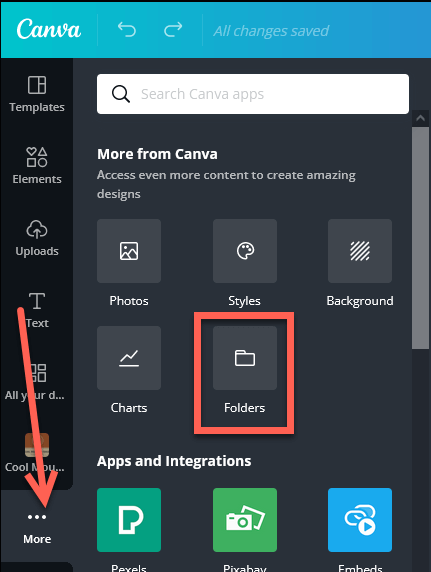Redo the last action
This screenshot has height=572, width=431.
(x=173, y=30)
